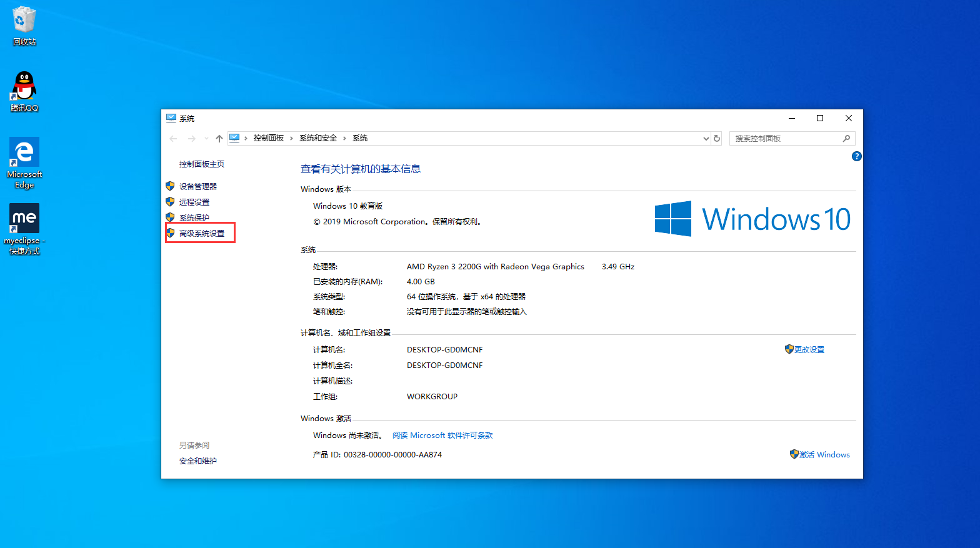Click the shield icon beside 激活 Windows
This screenshot has height=548, width=980.
pyautogui.click(x=794, y=454)
